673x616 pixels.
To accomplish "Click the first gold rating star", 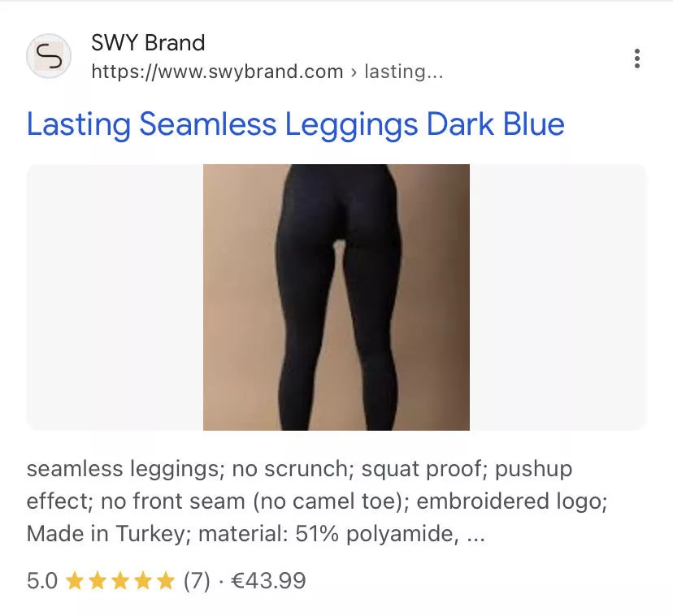I will [x=75, y=581].
